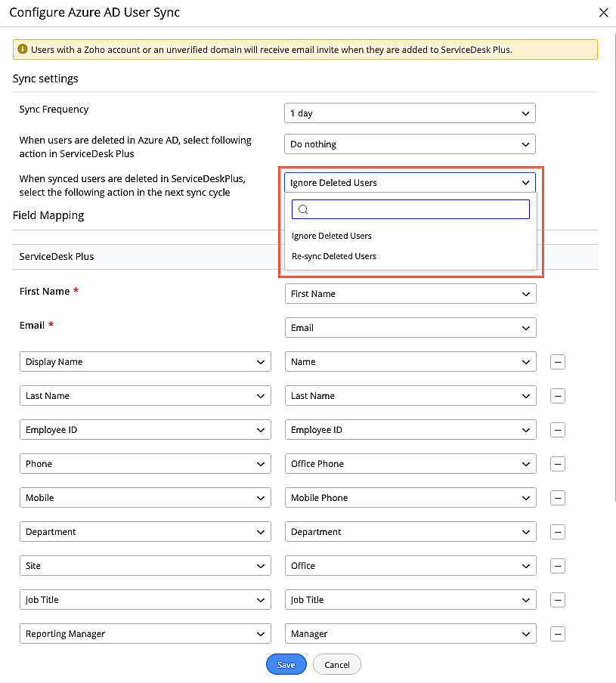This screenshot has width=616, height=683.
Task: Close the Configure Azure AD User Sync dialog
Action: pyautogui.click(x=603, y=13)
